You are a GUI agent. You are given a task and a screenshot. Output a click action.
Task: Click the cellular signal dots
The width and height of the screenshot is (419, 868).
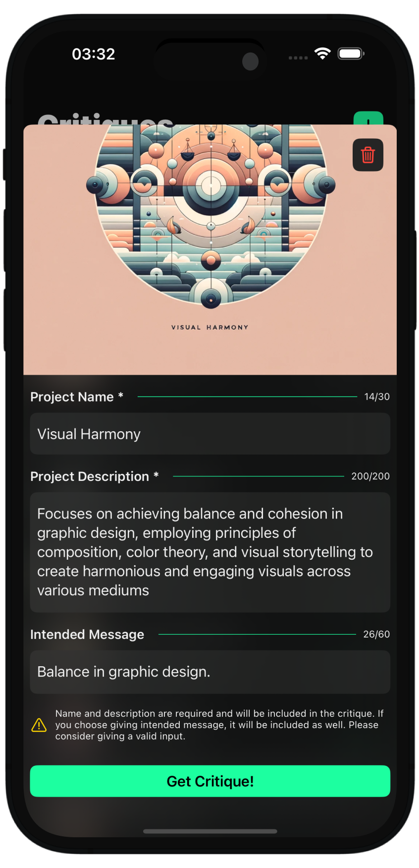pos(298,58)
